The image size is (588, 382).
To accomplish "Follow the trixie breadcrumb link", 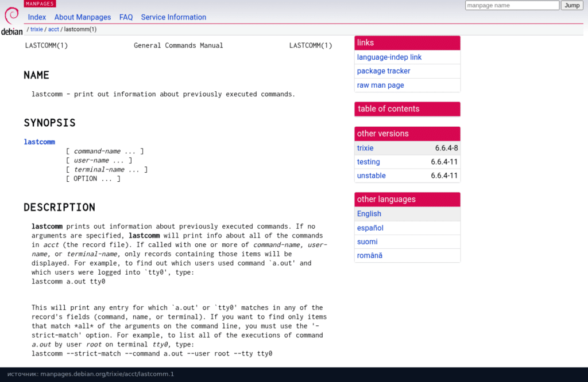I will [x=36, y=29].
